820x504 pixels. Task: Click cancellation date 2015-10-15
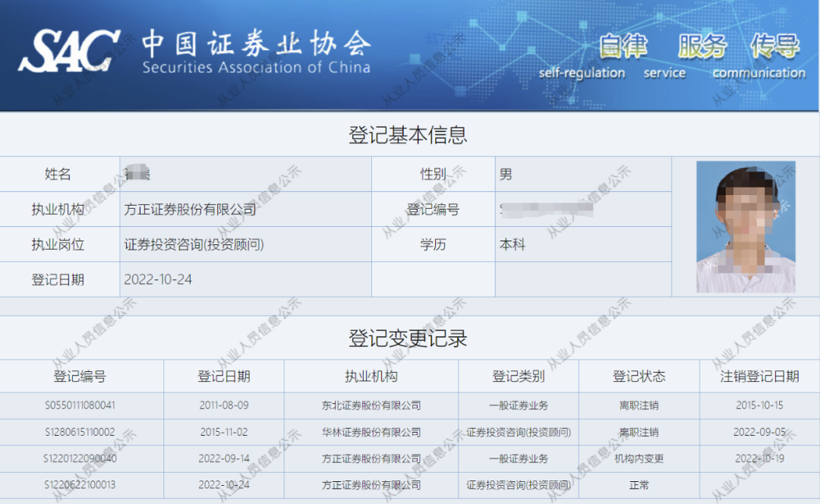pyautogui.click(x=759, y=405)
